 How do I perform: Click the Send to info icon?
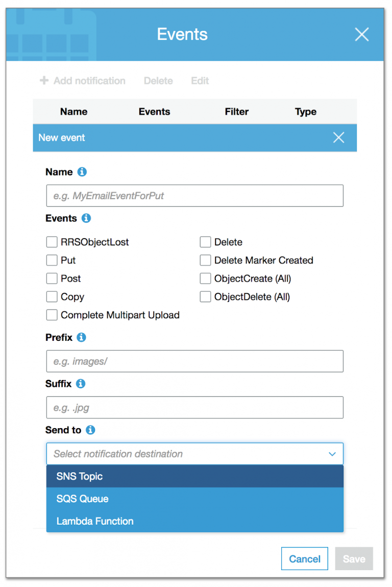coord(90,430)
